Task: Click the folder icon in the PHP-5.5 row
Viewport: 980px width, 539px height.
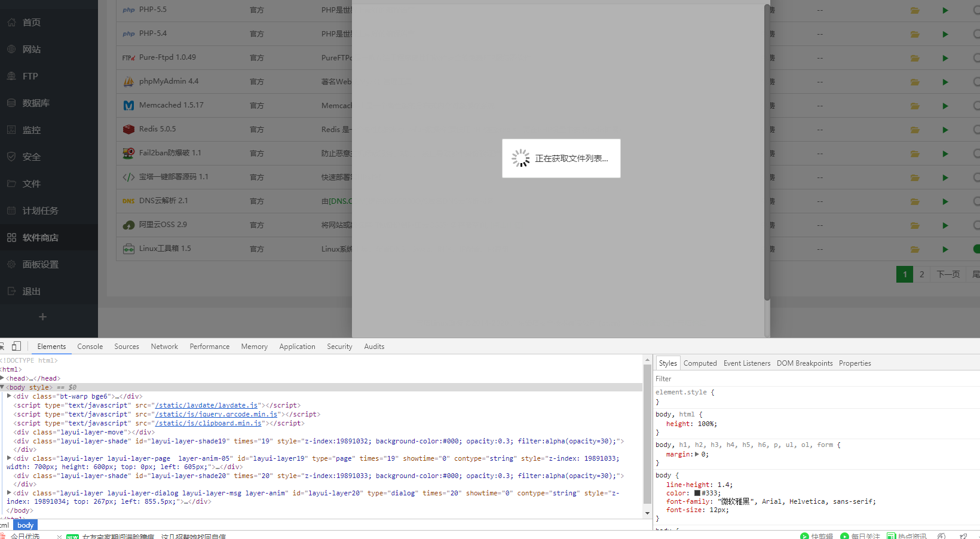Action: point(915,10)
